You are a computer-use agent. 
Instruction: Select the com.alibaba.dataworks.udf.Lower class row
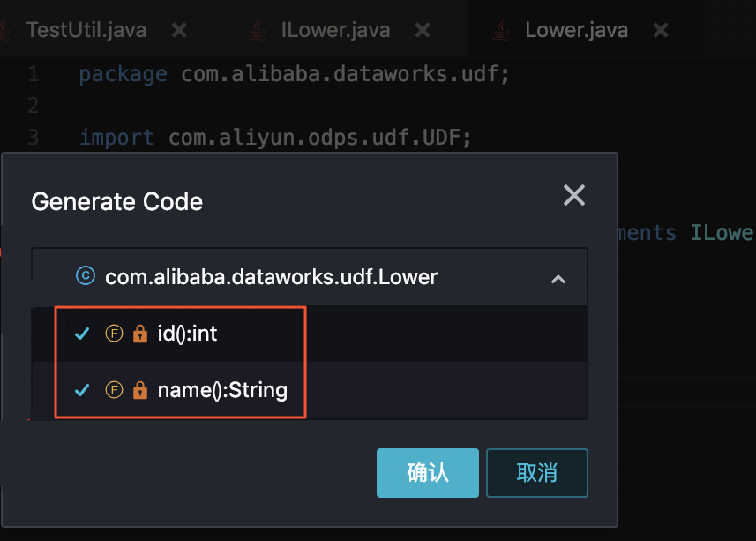tap(309, 277)
